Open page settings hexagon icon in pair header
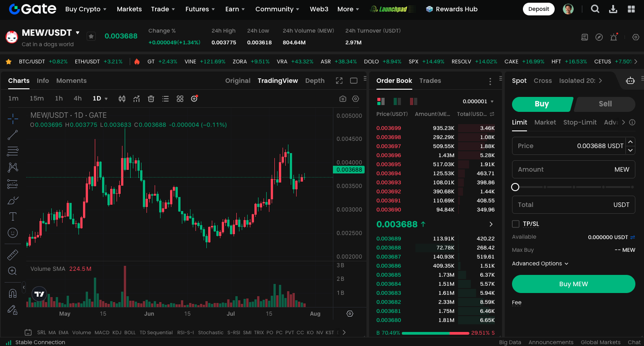The height and width of the screenshot is (346, 644). click(636, 37)
